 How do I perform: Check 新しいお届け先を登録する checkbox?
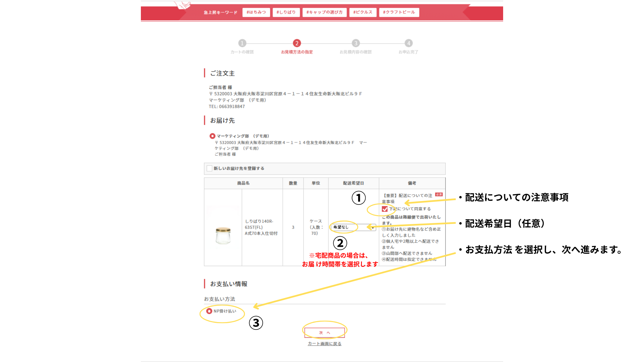coord(210,168)
